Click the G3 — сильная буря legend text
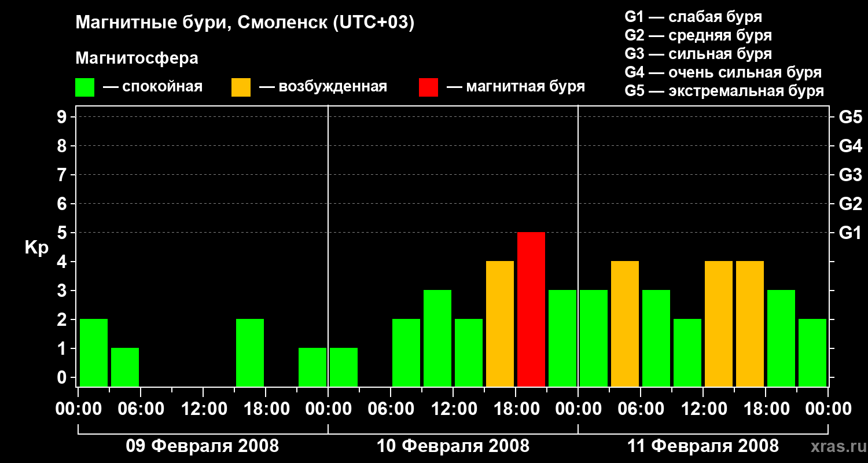Screen dimensions: 868x463 pyautogui.click(x=698, y=54)
